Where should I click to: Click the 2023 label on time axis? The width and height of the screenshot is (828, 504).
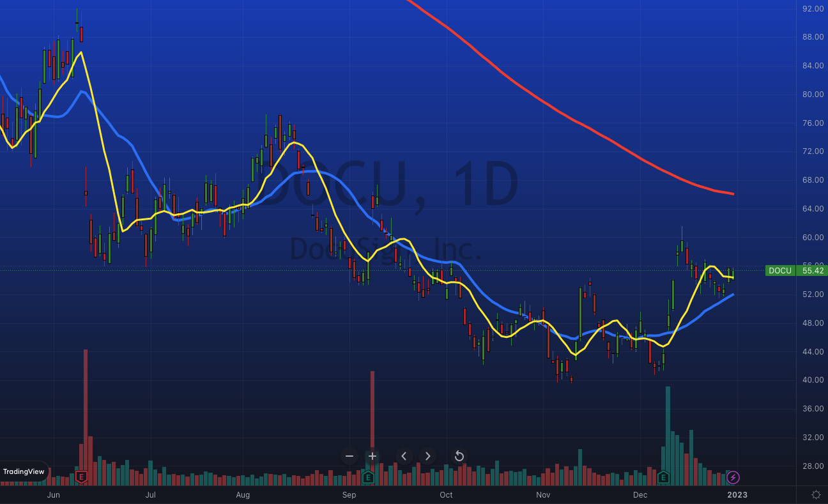(x=737, y=495)
